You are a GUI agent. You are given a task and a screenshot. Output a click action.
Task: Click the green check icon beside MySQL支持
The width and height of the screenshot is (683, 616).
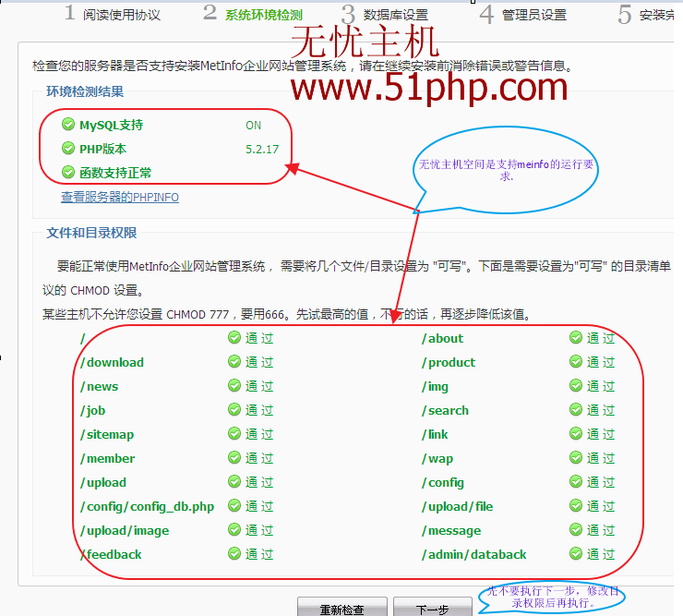click(x=67, y=125)
